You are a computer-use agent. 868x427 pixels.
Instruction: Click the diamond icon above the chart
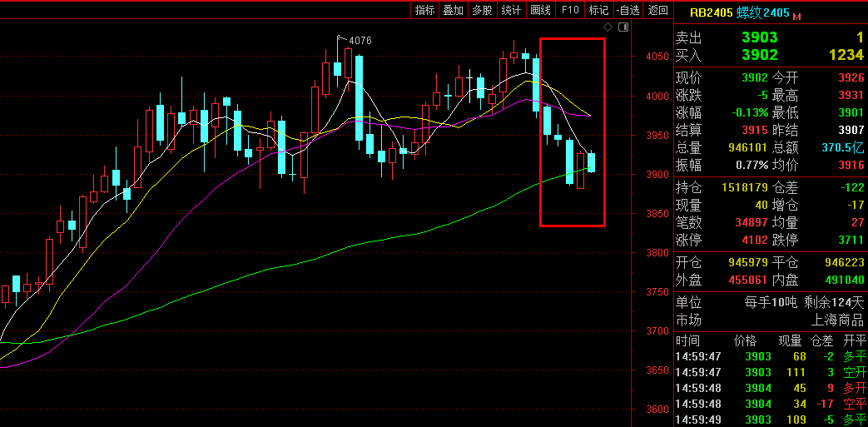[x=608, y=27]
